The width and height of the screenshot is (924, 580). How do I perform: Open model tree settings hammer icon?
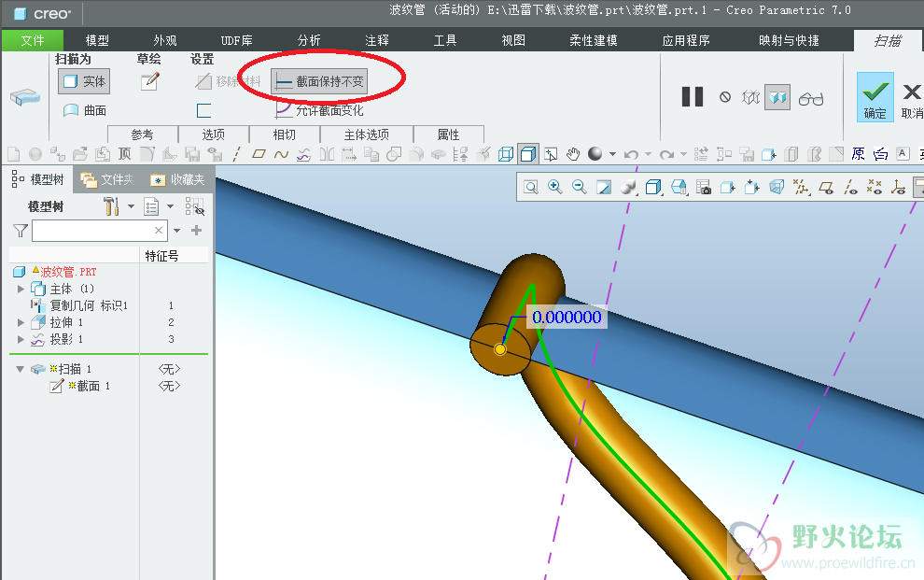pyautogui.click(x=111, y=206)
